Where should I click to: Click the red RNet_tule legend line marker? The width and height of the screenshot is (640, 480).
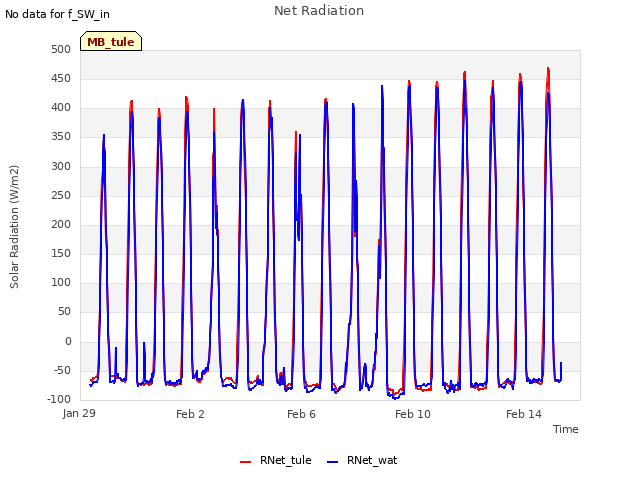point(245,462)
